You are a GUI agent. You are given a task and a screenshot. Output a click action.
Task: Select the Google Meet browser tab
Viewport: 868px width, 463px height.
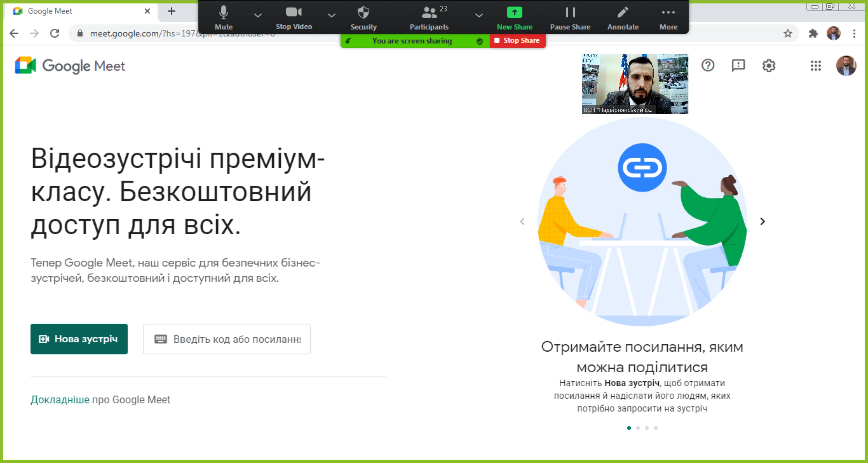point(81,11)
